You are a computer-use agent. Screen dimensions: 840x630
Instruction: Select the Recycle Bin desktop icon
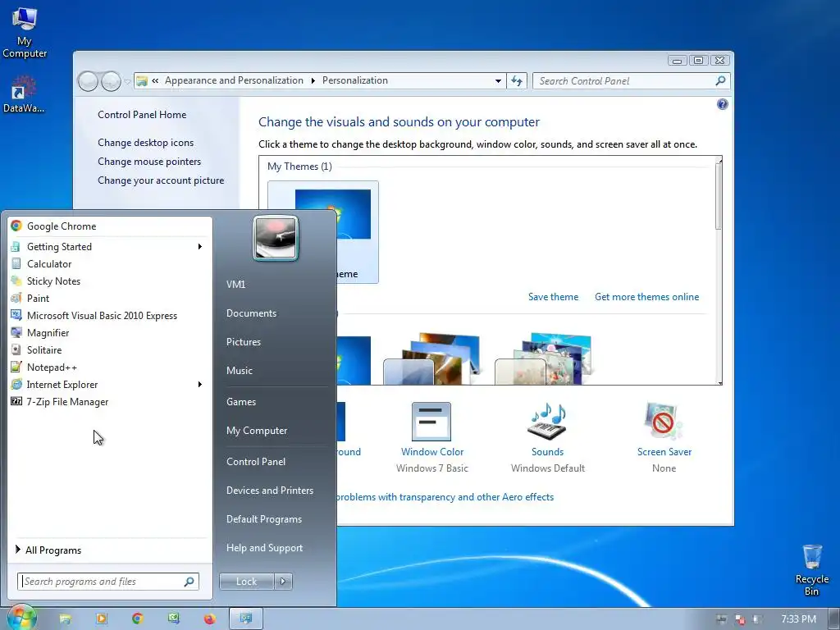[811, 570]
